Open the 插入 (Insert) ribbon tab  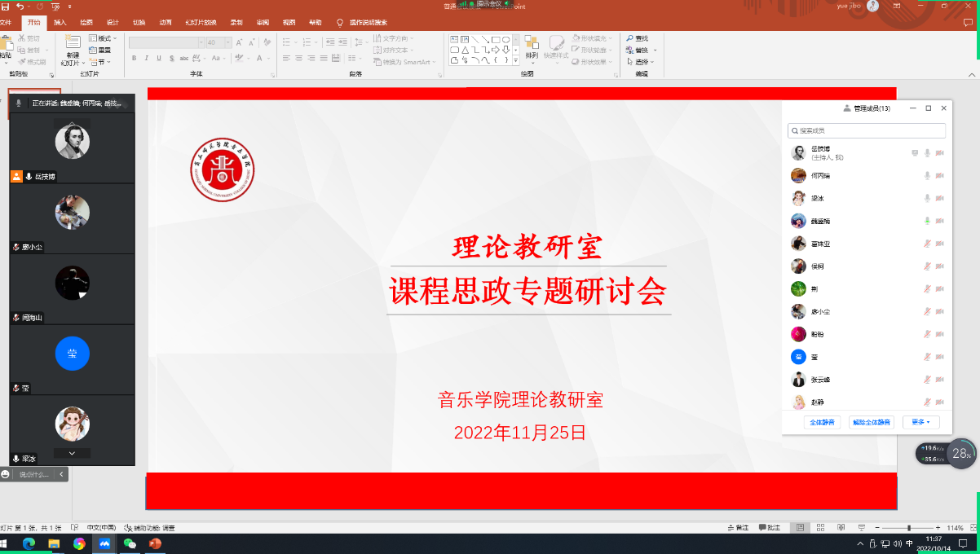click(60, 23)
